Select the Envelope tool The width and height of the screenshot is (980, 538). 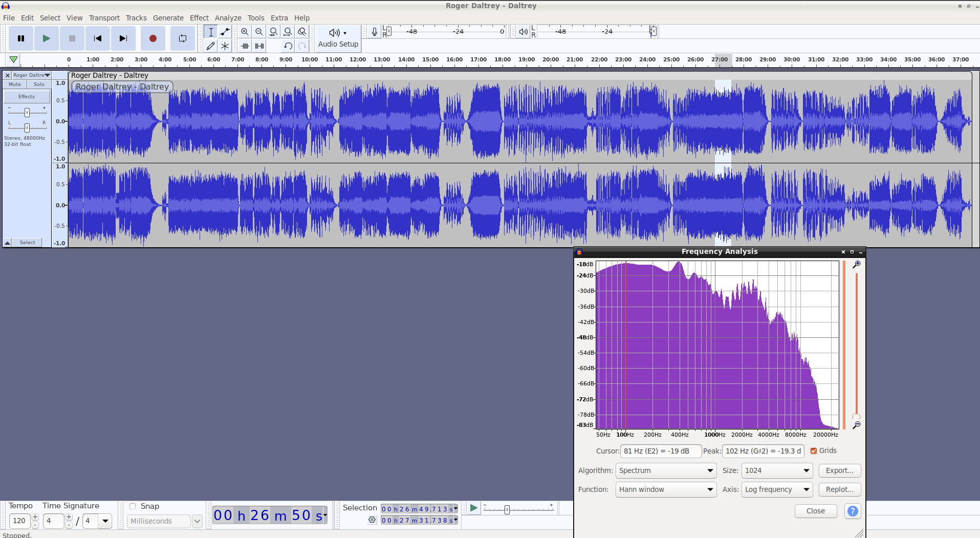point(225,32)
